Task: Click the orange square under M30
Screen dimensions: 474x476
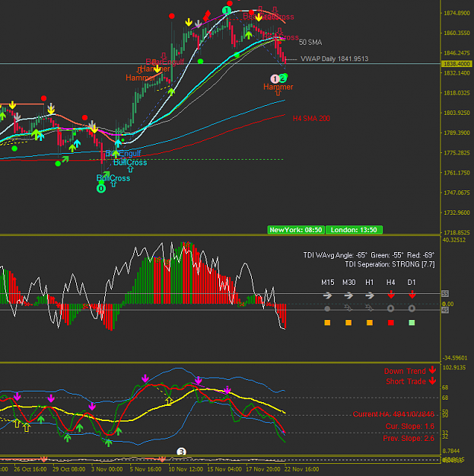Action: click(x=348, y=323)
